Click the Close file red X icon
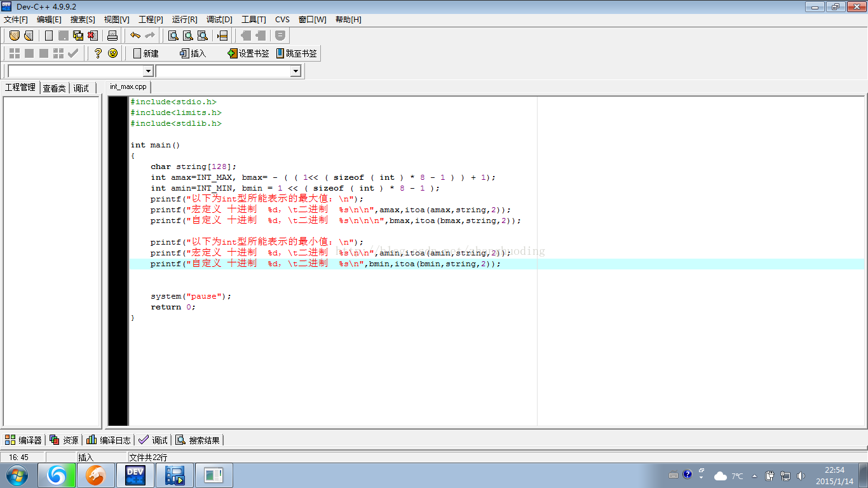 pos(93,36)
